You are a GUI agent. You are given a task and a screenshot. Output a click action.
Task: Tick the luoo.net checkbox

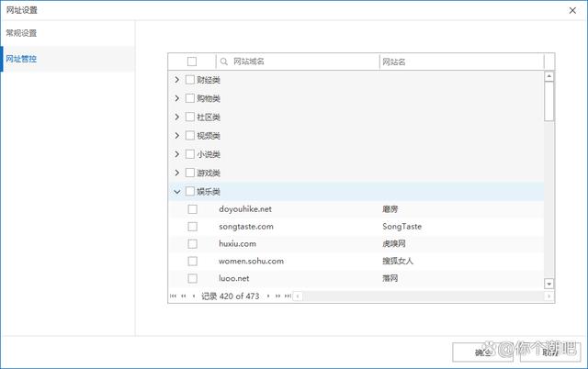click(x=192, y=278)
